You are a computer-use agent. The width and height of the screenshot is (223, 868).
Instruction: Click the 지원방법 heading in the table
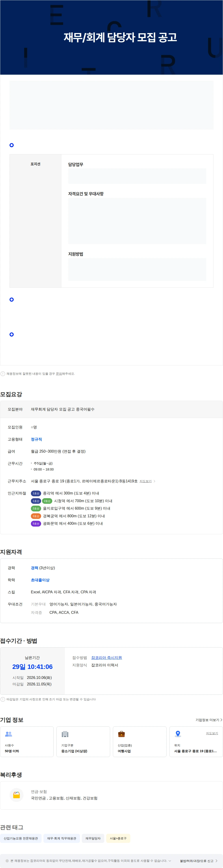[x=76, y=254]
